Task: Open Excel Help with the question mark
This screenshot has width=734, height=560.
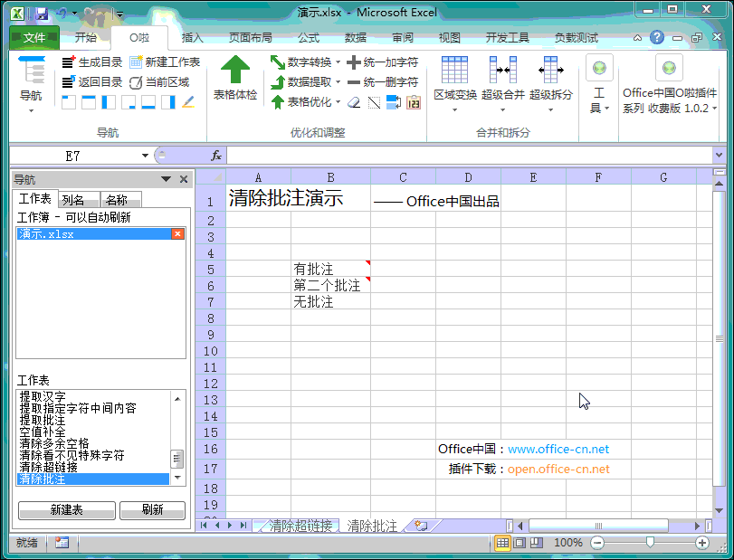Action: coord(657,37)
